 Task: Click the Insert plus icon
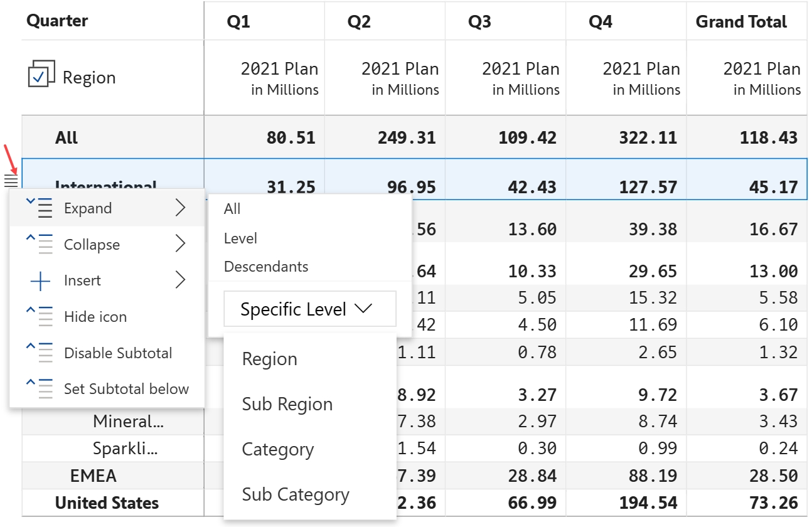[40, 281]
